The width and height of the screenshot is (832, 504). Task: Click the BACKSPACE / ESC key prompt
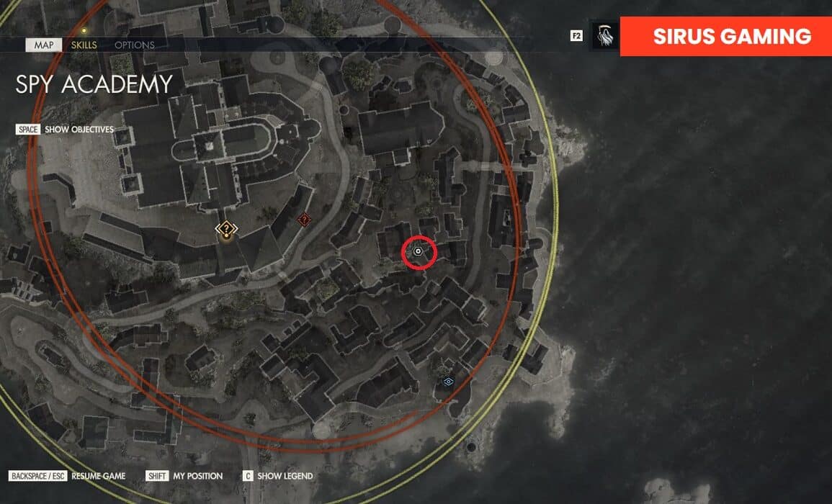tap(37, 476)
